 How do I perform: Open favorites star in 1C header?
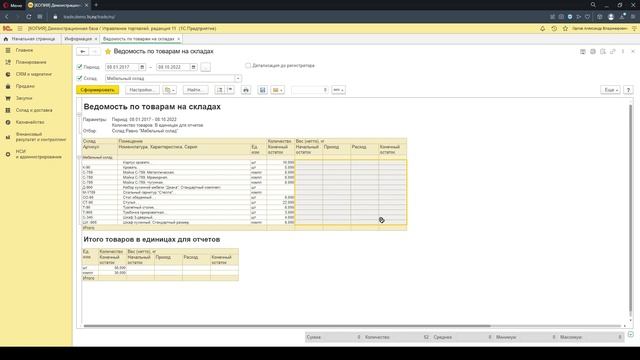pyautogui.click(x=565, y=29)
